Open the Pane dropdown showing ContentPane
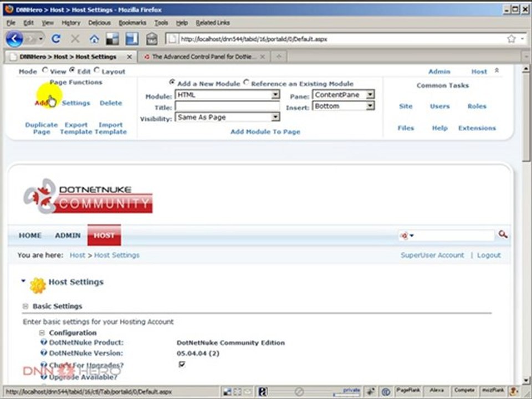 (344, 95)
